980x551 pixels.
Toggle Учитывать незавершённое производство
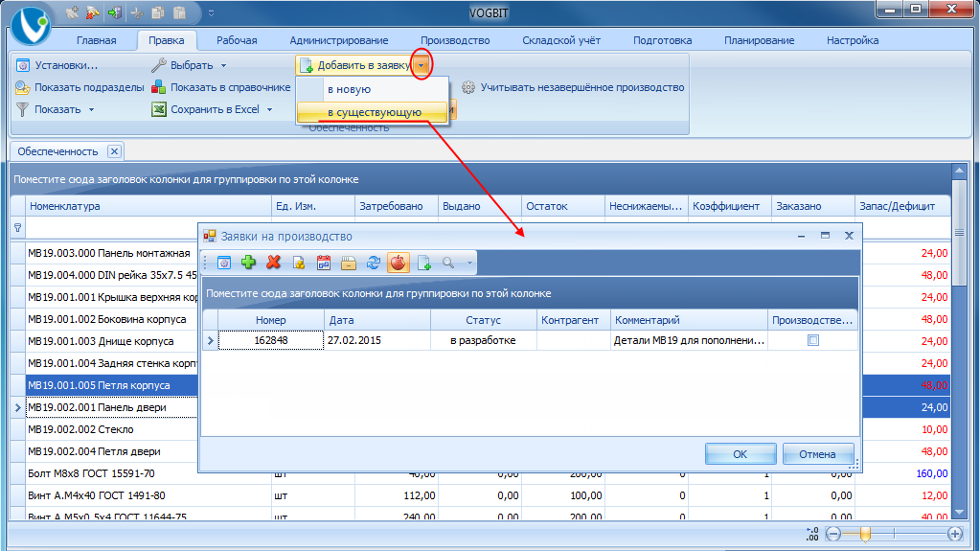coord(573,87)
